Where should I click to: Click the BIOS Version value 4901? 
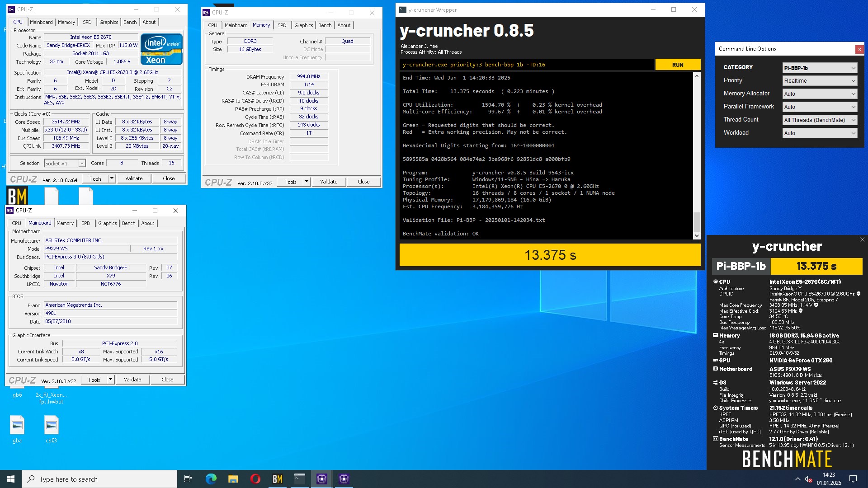pos(110,314)
